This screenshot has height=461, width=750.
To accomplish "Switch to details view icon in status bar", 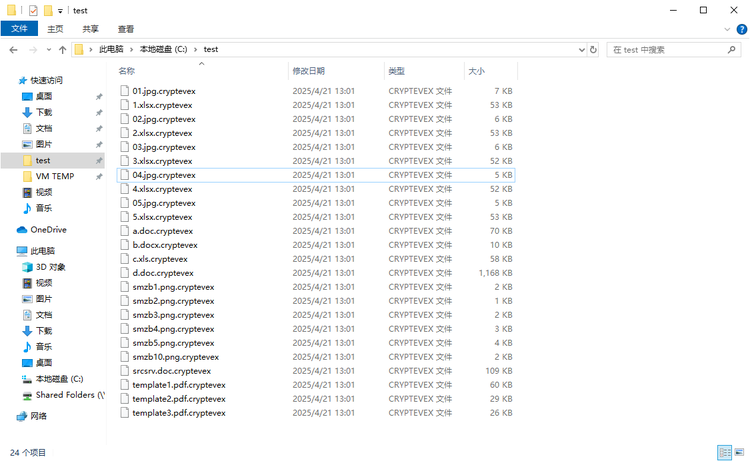I will 725,452.
